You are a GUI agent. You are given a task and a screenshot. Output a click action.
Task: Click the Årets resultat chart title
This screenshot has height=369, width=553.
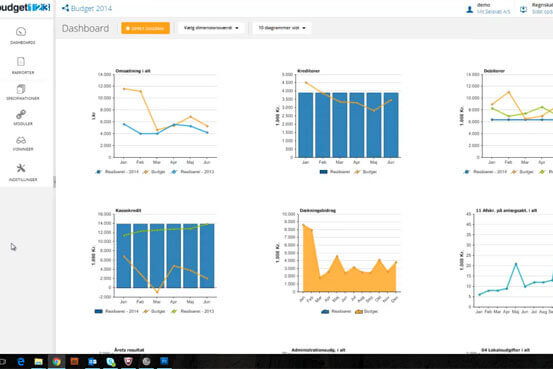pos(129,350)
